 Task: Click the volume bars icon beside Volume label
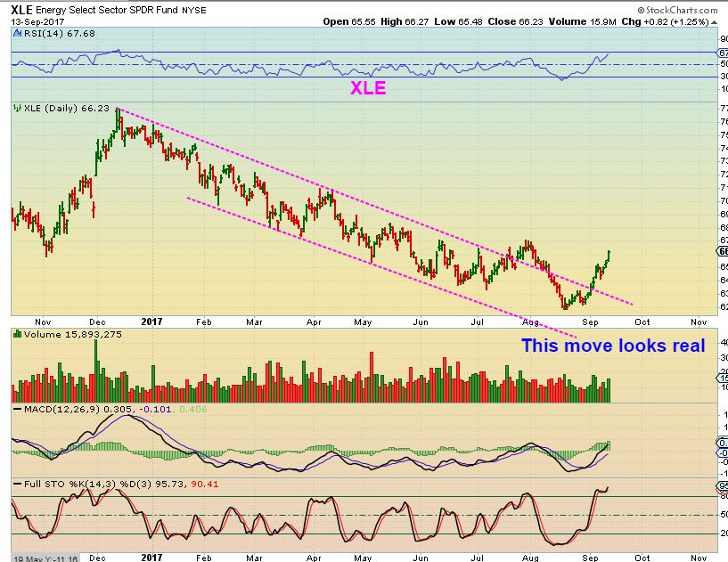(x=18, y=334)
